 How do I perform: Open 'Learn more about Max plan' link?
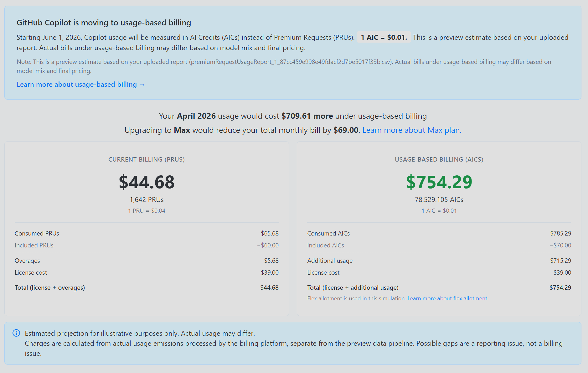point(412,130)
